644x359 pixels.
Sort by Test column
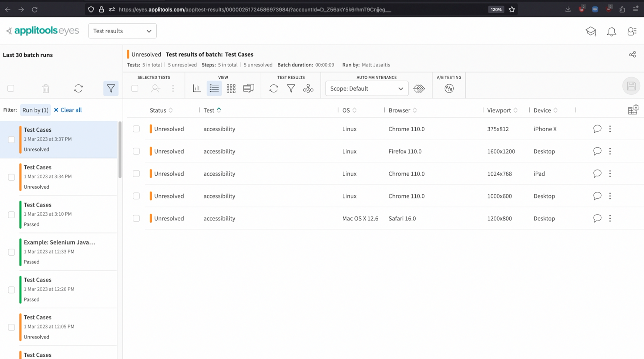212,110
